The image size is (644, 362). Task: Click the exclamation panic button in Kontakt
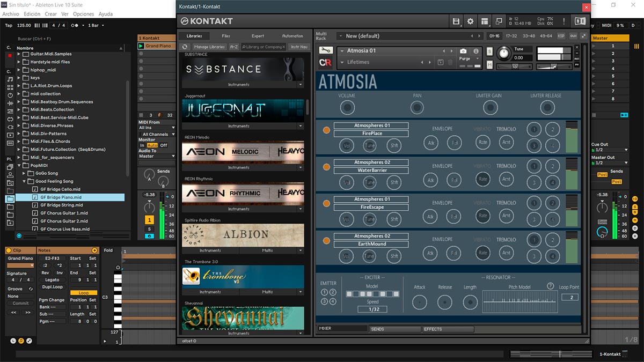(x=563, y=21)
